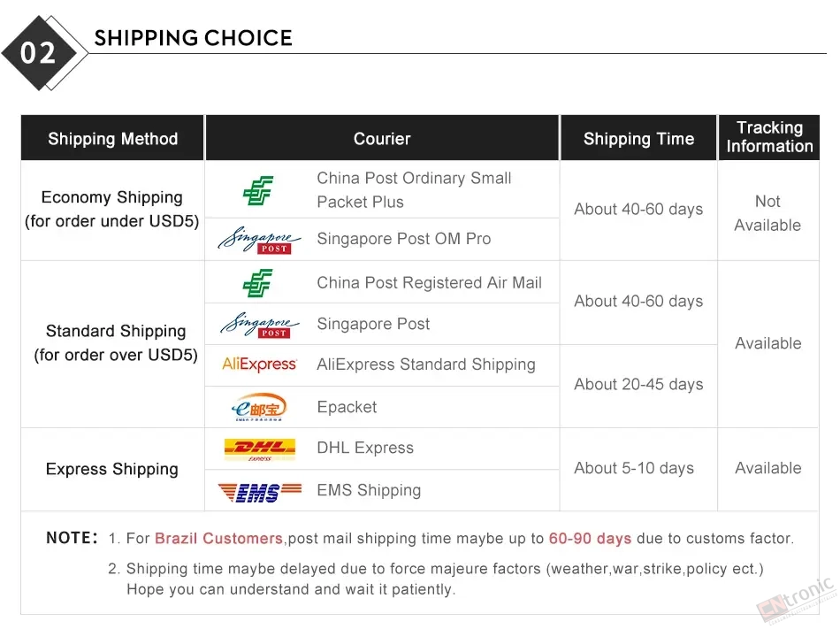Click the Courier column header
The image size is (840, 629).
382,138
